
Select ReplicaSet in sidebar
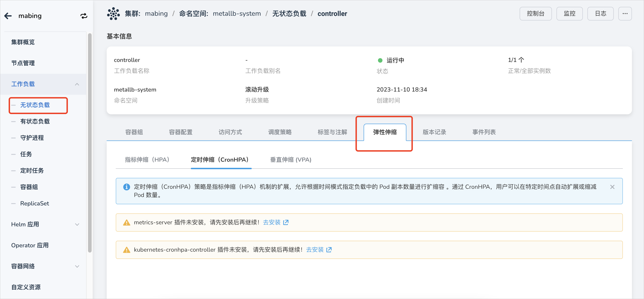pos(35,203)
